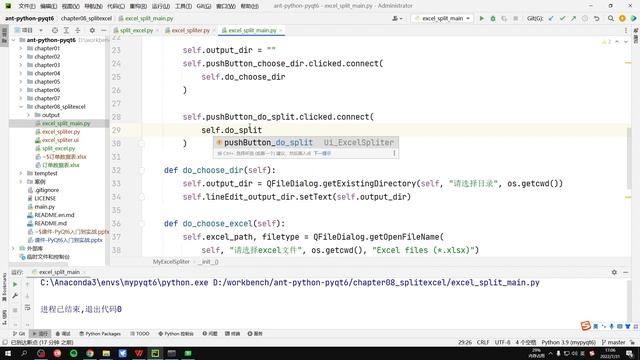Click the orange updates icon in toolbar

pyautogui.click(x=622, y=18)
